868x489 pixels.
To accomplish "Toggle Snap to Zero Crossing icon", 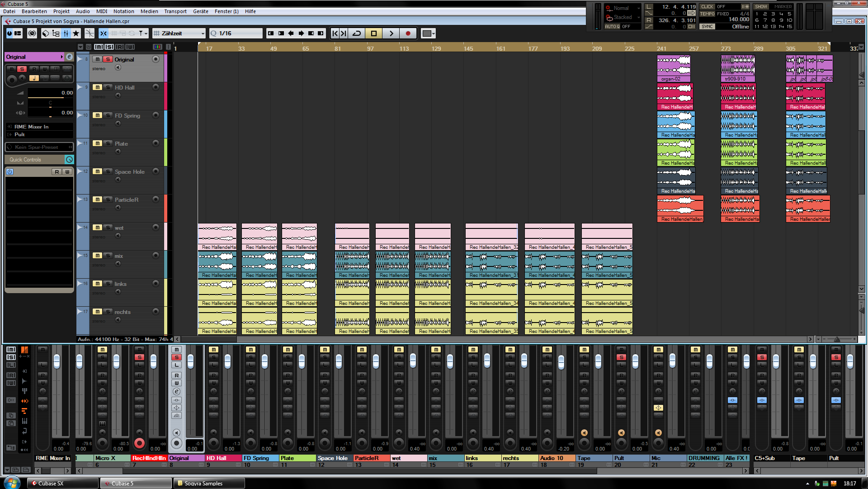I will pyautogui.click(x=90, y=33).
